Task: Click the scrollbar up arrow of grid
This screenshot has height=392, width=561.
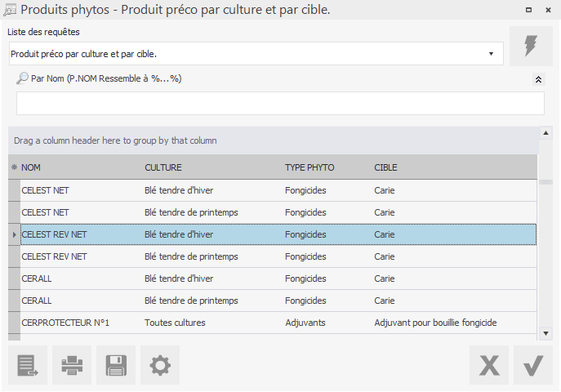Action: pos(545,133)
